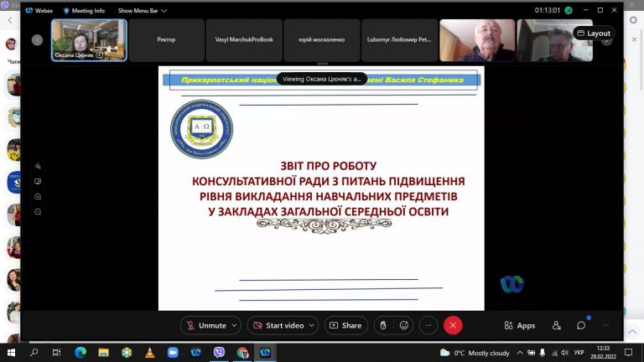The image size is (644, 362).
Task: Click the Share button
Action: click(345, 325)
